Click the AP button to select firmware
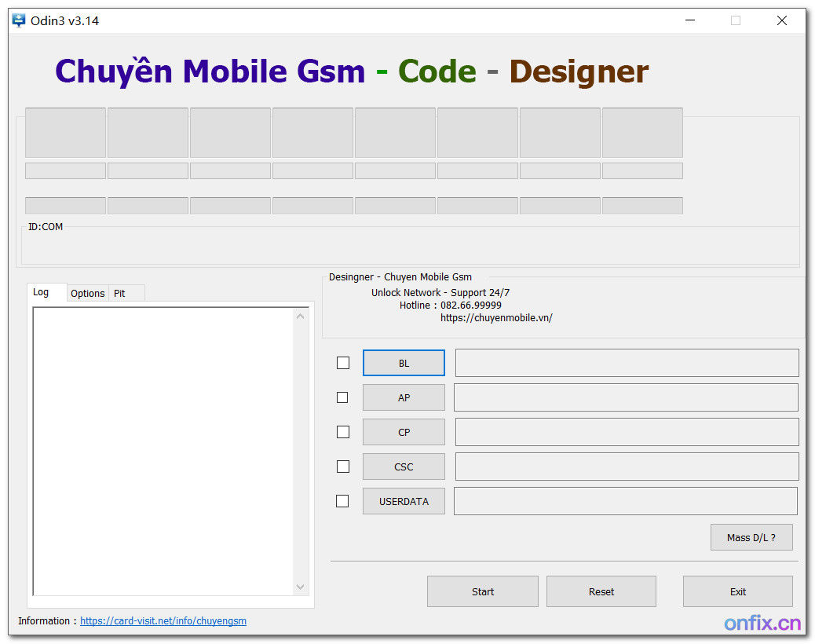The height and width of the screenshot is (644, 815). tap(404, 397)
